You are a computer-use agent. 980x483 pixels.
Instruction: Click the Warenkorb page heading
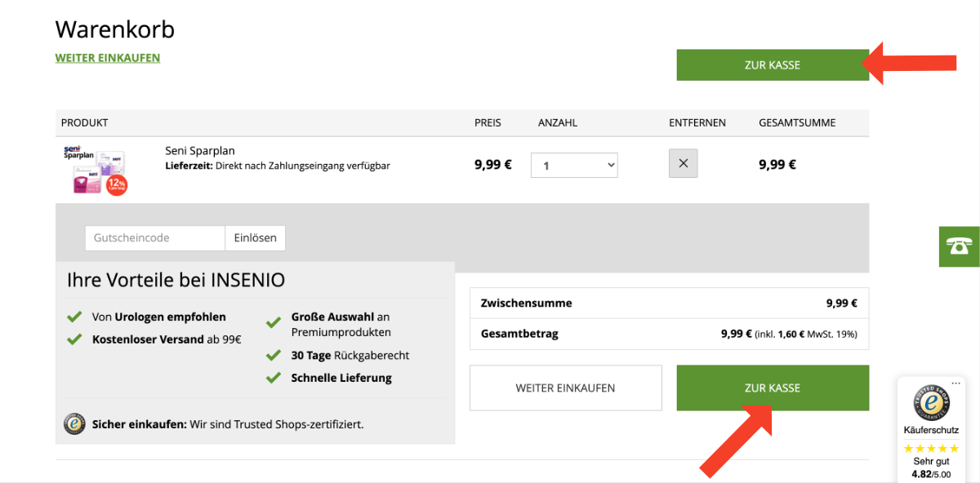(x=115, y=29)
